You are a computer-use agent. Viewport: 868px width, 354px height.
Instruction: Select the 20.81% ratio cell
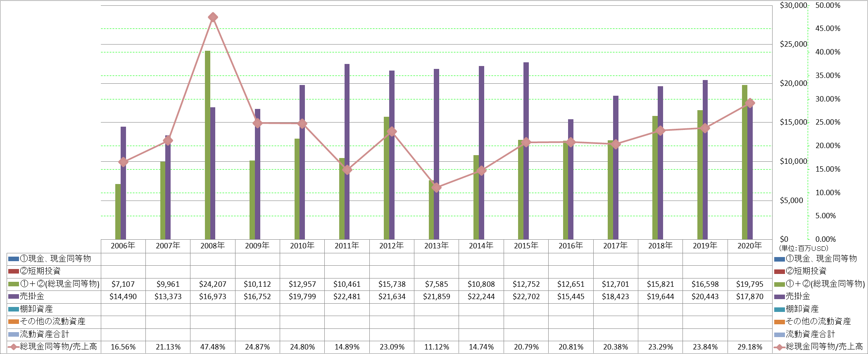pyautogui.click(x=571, y=347)
